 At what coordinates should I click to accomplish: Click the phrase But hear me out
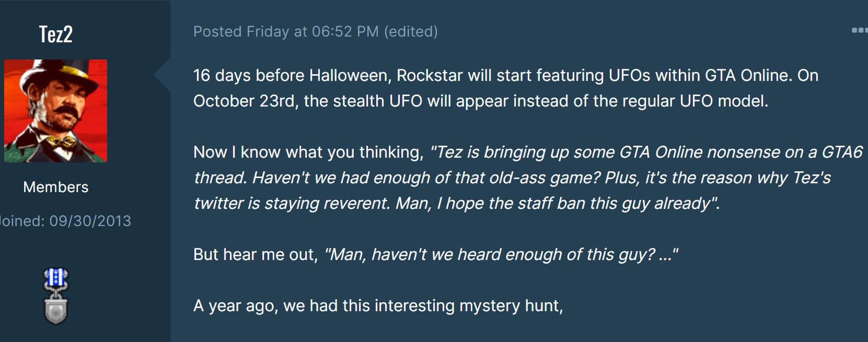(x=253, y=254)
